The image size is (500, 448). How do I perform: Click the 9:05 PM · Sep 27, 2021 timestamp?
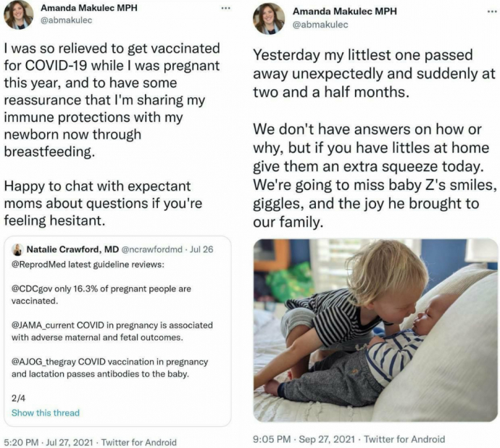click(x=301, y=439)
